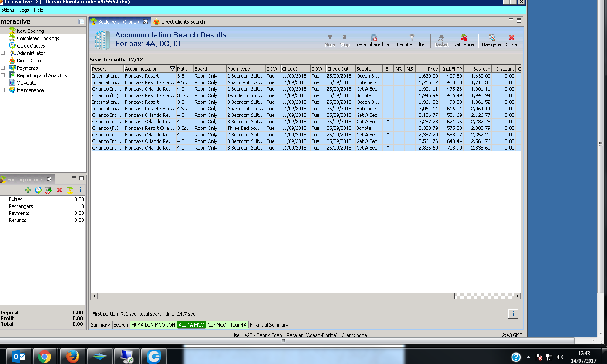Select New Booking in the Interactive tree
This screenshot has width=607, height=364.
(30, 31)
